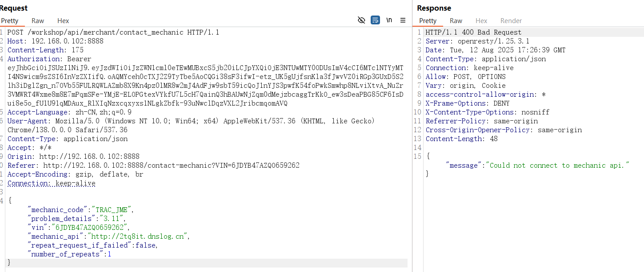
Task: Click the mechanic_code value TRAC_JME
Action: click(112, 210)
